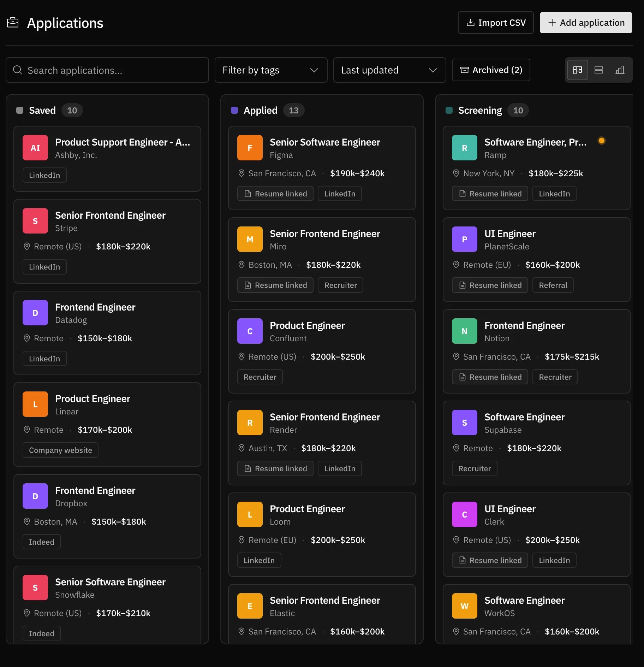Viewport: 644px width, 667px height.
Task: Click Recruiter tag on Supabase card
Action: point(475,468)
